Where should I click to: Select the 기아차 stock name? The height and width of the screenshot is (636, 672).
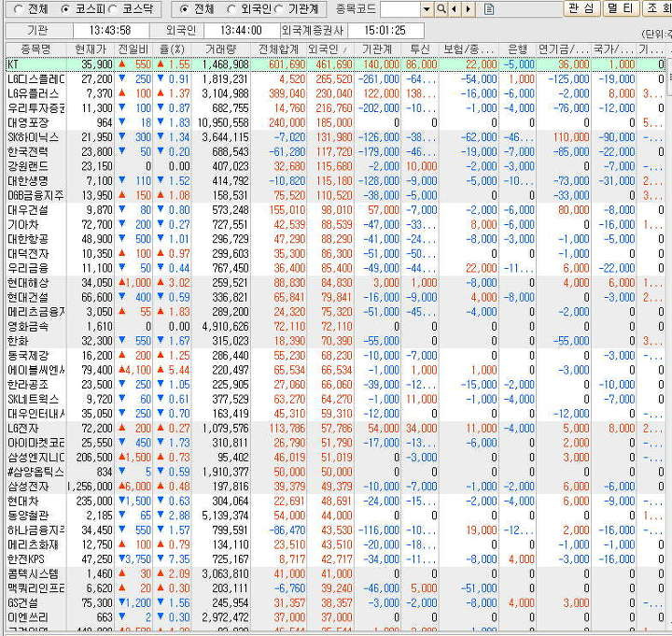23,225
